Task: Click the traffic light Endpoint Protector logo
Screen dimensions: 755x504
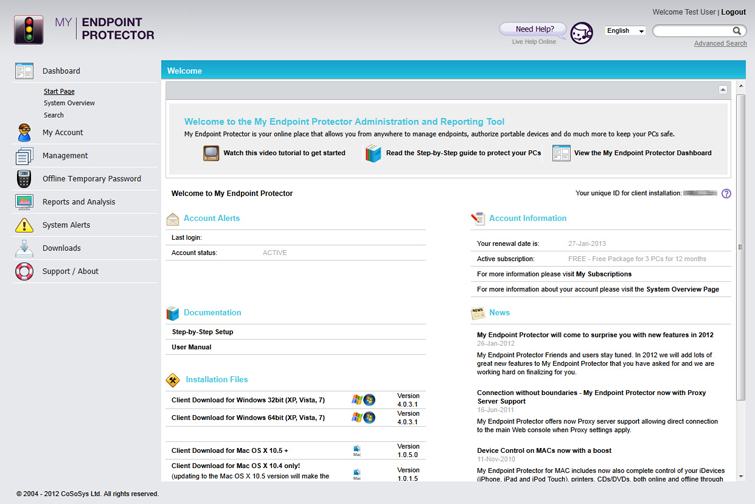Action: (x=29, y=30)
